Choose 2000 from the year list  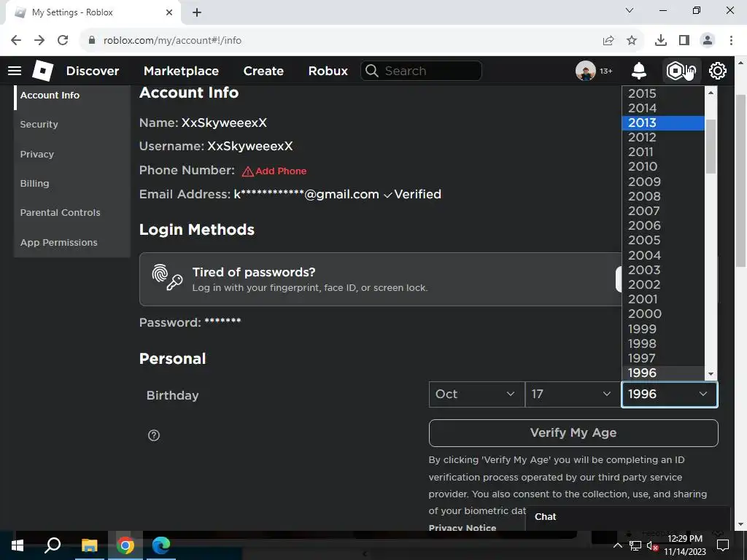pyautogui.click(x=663, y=314)
